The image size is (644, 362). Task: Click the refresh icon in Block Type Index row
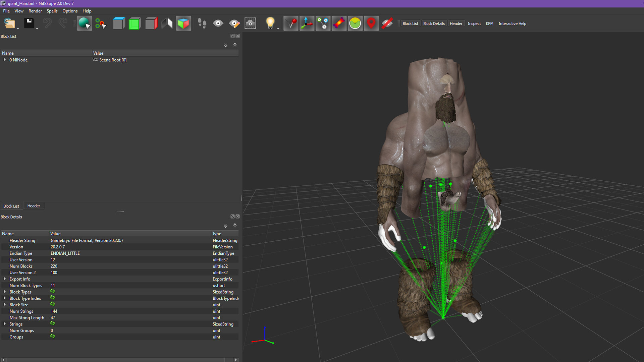52,298
